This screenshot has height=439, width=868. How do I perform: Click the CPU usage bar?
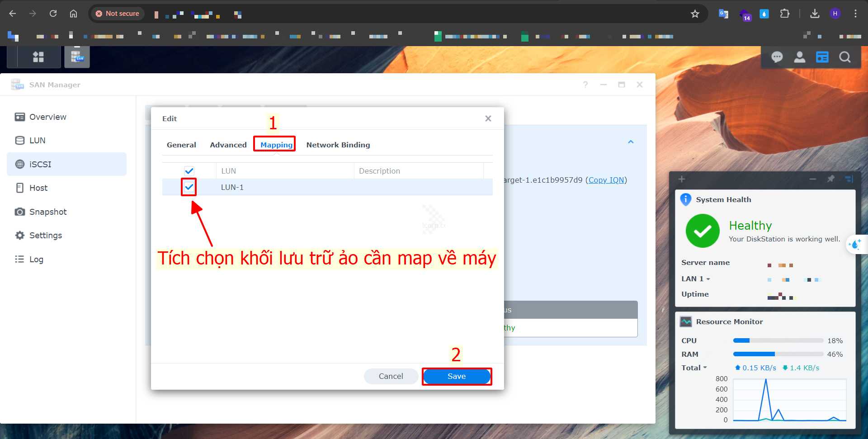pyautogui.click(x=778, y=341)
